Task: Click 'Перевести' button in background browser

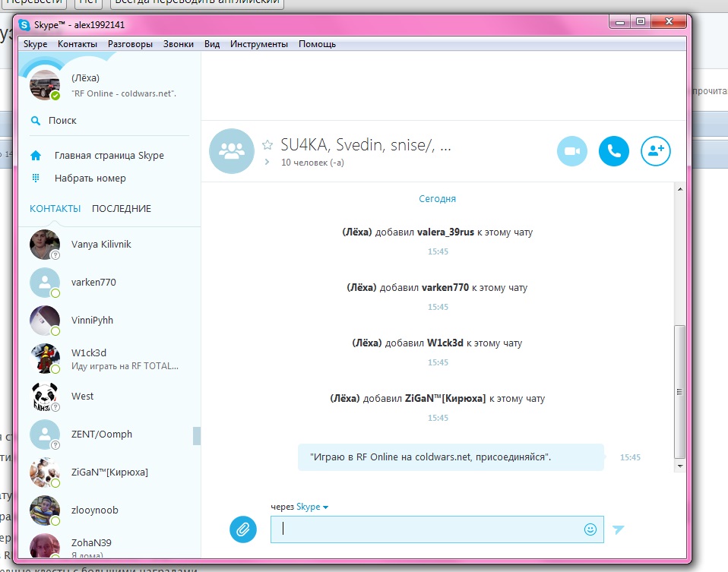Action: pos(33,2)
